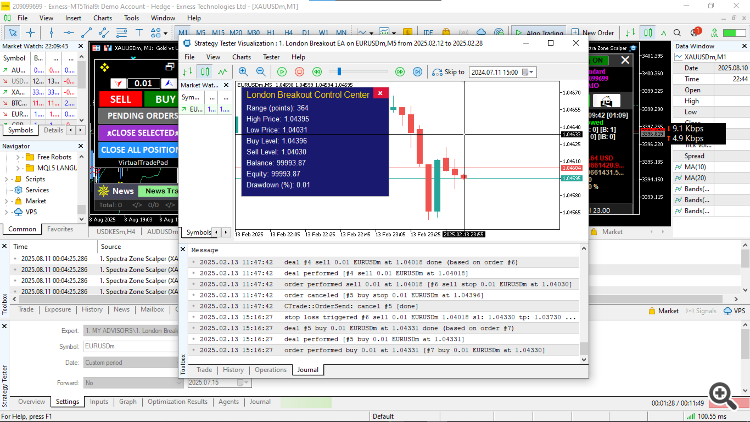Activate the crosshair tool in main toolbar

click(31, 33)
